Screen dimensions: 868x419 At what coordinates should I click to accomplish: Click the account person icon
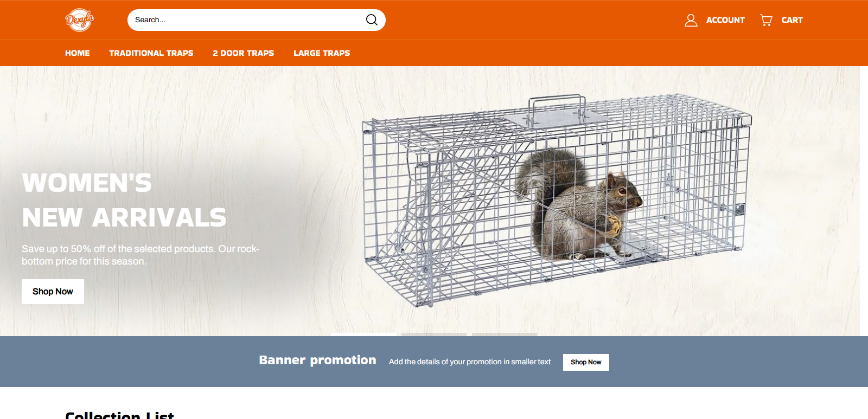pos(691,20)
